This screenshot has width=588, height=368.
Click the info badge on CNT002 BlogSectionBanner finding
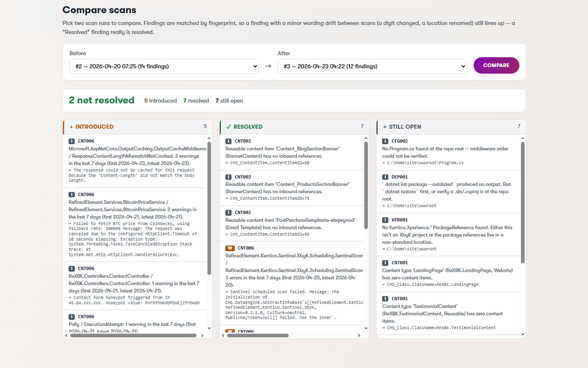pyautogui.click(x=228, y=141)
